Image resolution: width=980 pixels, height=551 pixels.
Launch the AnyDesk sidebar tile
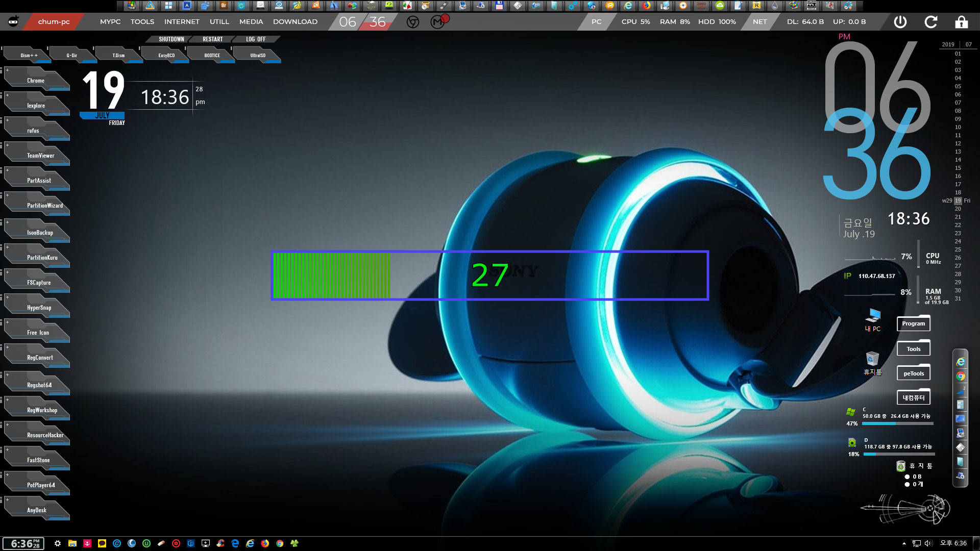coord(37,509)
